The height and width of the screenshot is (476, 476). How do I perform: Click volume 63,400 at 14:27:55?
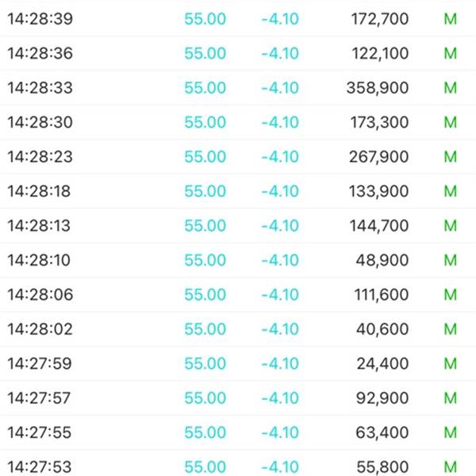tap(382, 432)
